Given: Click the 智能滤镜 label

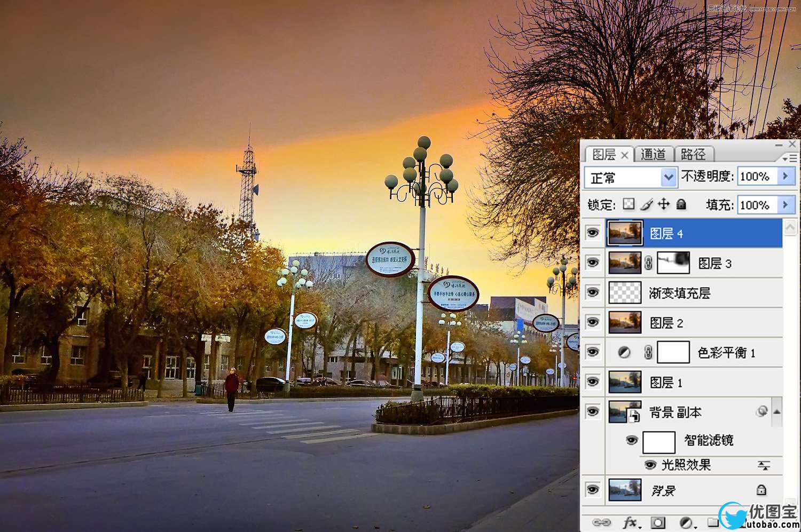Looking at the screenshot, I should click(x=709, y=440).
